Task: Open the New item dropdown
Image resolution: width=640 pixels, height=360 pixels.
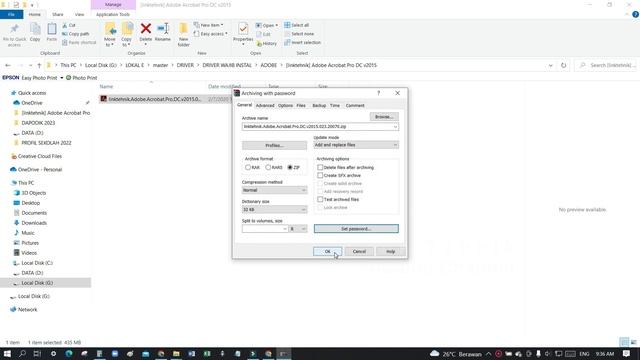Action: coord(209,25)
